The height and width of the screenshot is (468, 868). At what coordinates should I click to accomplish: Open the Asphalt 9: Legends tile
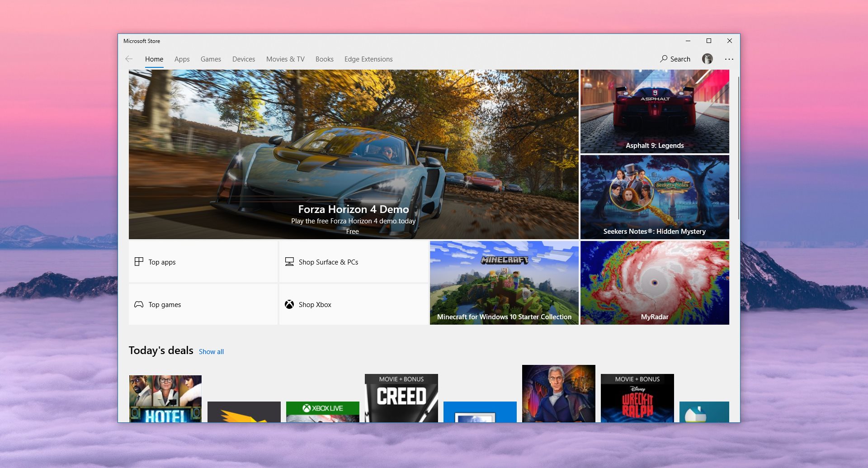[x=655, y=111]
